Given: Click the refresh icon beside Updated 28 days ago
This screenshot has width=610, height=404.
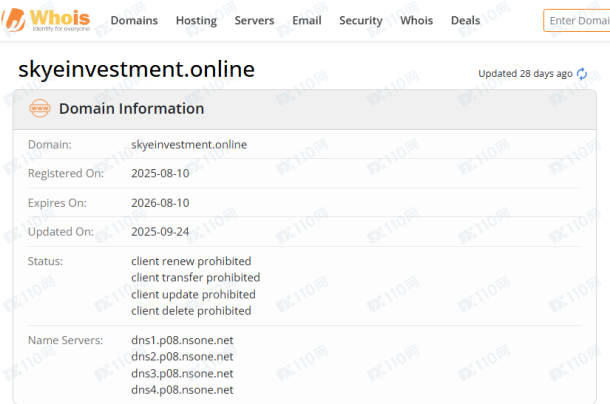Looking at the screenshot, I should 582,74.
